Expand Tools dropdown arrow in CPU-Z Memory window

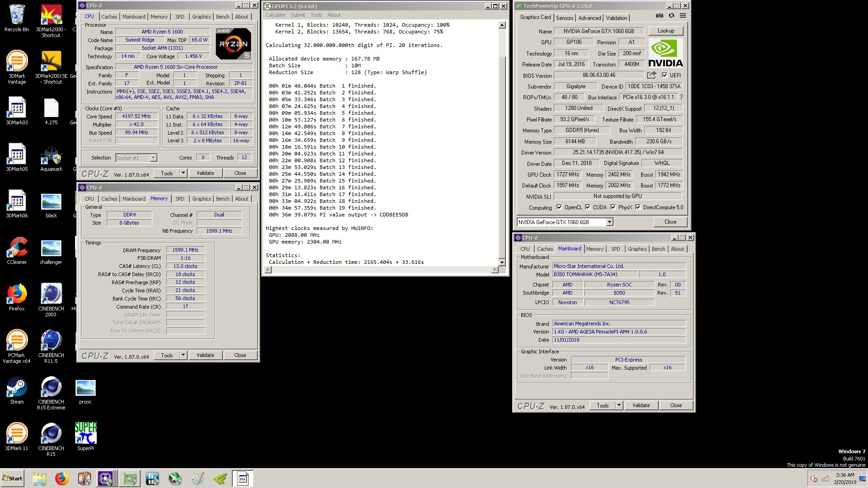(183, 355)
